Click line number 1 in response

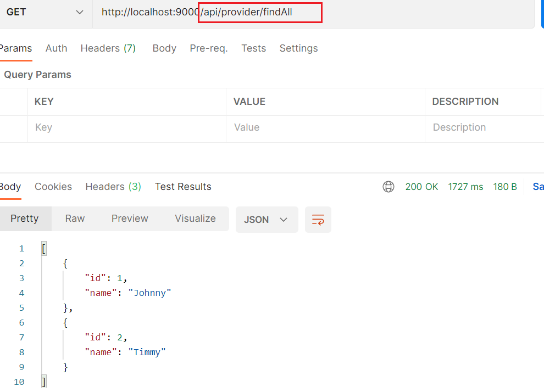point(21,249)
